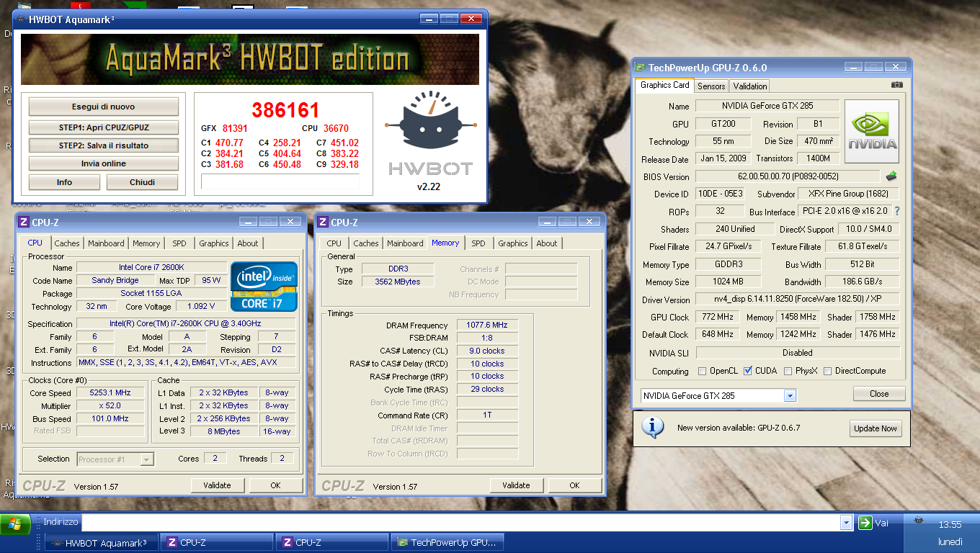Click the HWBOT Aquamark taskbar button
This screenshot has width=980, height=553.
click(102, 542)
